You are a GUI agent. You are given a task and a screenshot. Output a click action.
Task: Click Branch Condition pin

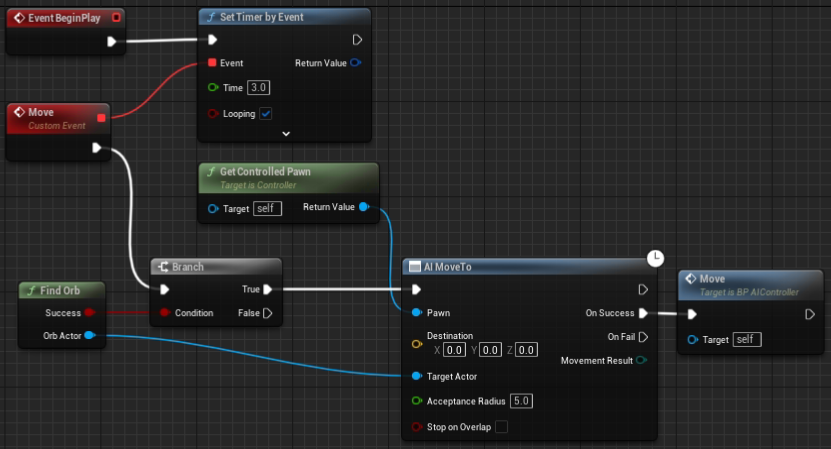[x=165, y=313]
